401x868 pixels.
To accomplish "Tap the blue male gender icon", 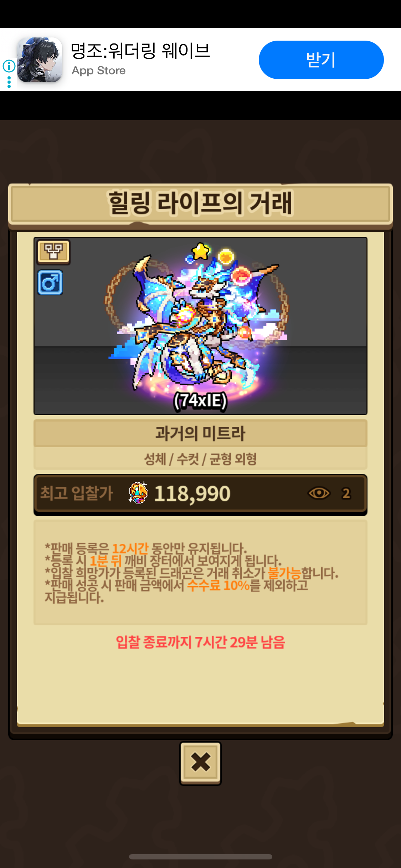I will tap(50, 283).
